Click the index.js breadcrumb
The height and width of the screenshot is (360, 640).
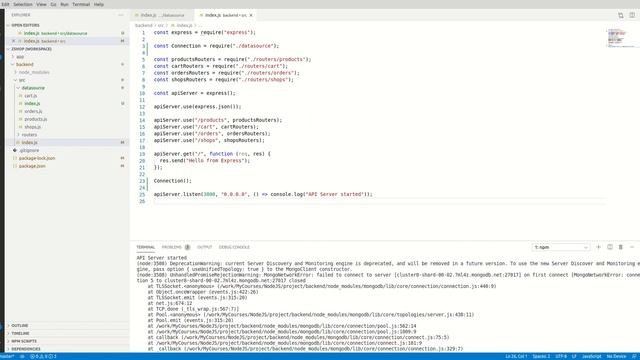pos(184,25)
